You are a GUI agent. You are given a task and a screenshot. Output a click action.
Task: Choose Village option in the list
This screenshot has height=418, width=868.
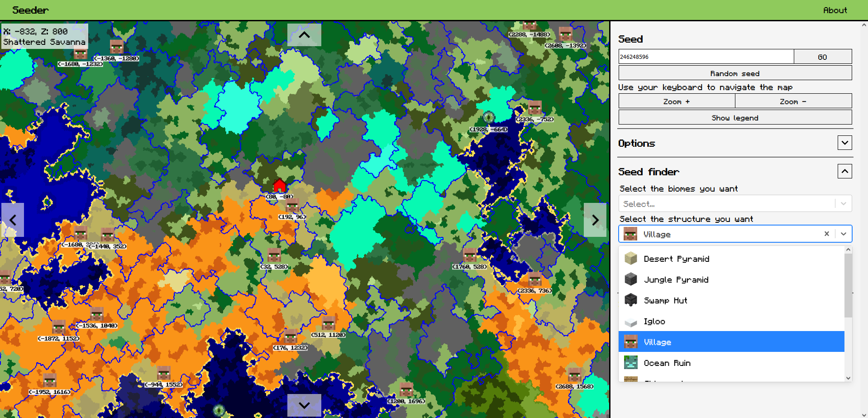click(731, 342)
